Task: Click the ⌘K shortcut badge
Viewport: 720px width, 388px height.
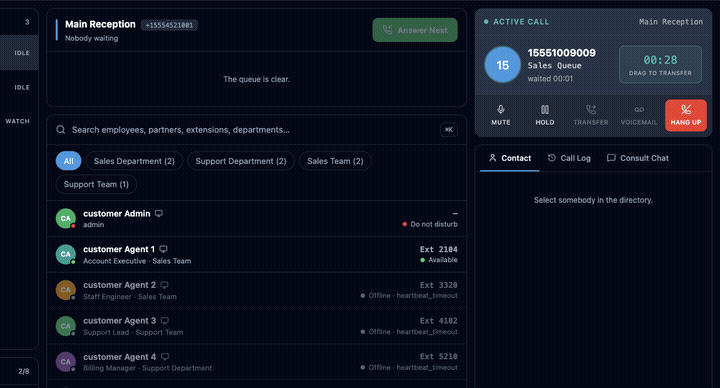Action: pyautogui.click(x=449, y=130)
